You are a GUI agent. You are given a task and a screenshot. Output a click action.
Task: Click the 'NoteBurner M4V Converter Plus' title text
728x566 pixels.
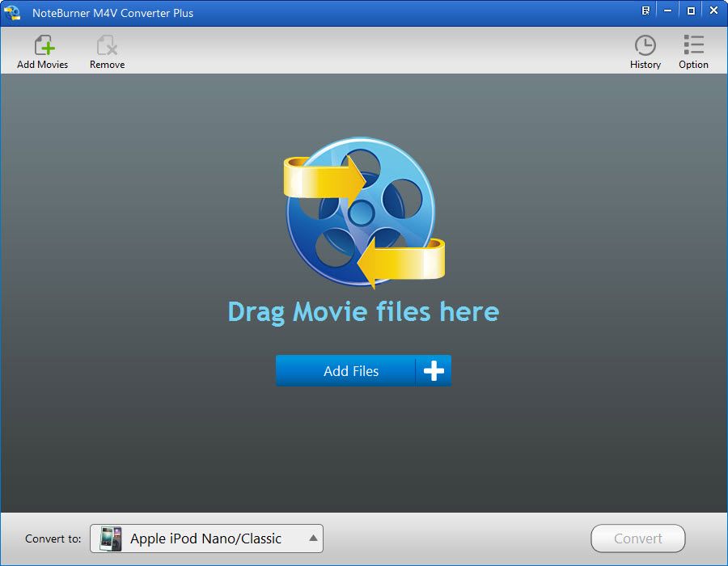coord(112,13)
